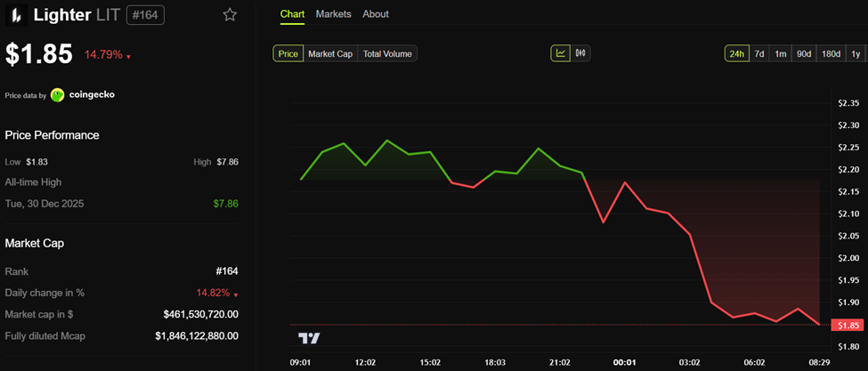Set chart range to 90d
Image resolution: width=868 pixels, height=371 pixels.
[x=804, y=53]
